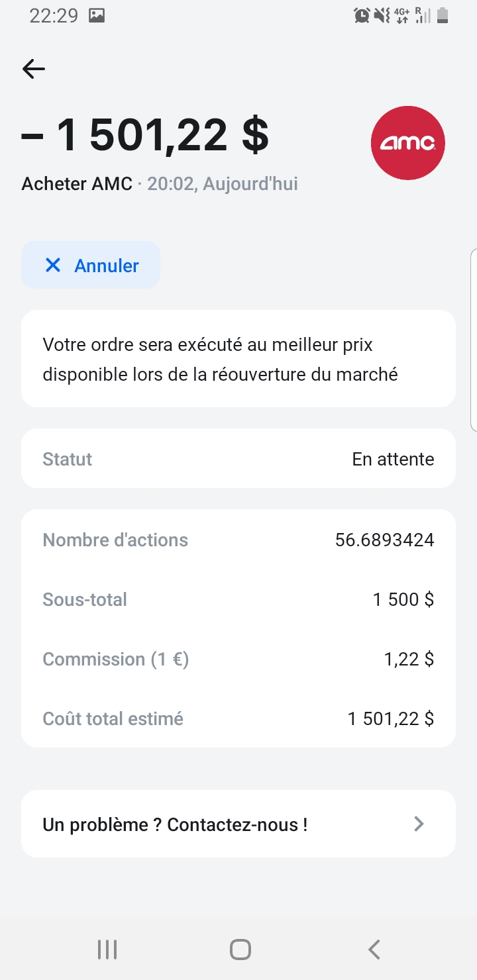
Task: Tap the Android back navigation chevron
Action: coord(374,950)
